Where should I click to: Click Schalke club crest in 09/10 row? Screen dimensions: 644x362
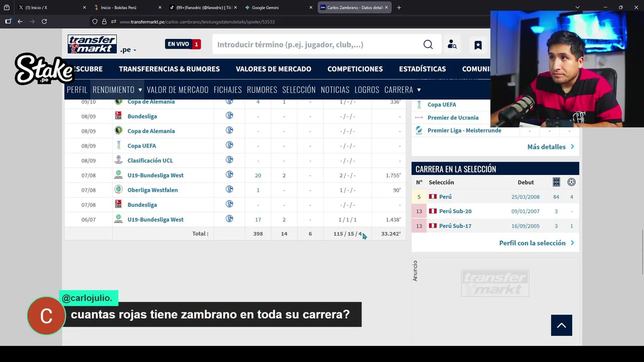point(229,101)
